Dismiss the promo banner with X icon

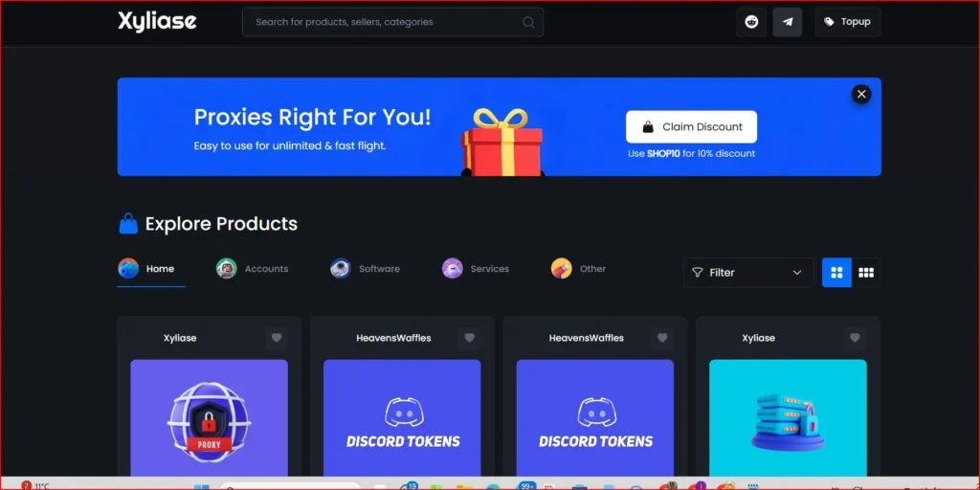[861, 95]
